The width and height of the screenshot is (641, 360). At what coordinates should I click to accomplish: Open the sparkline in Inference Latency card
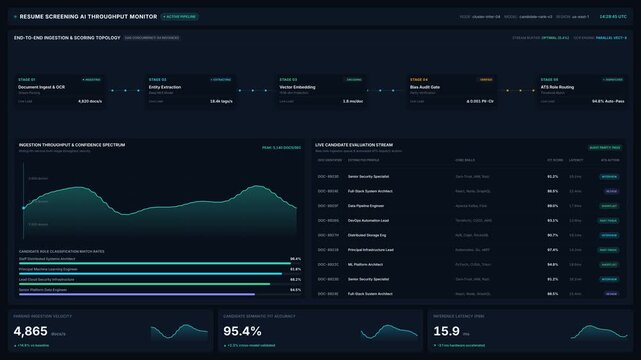coord(599,332)
